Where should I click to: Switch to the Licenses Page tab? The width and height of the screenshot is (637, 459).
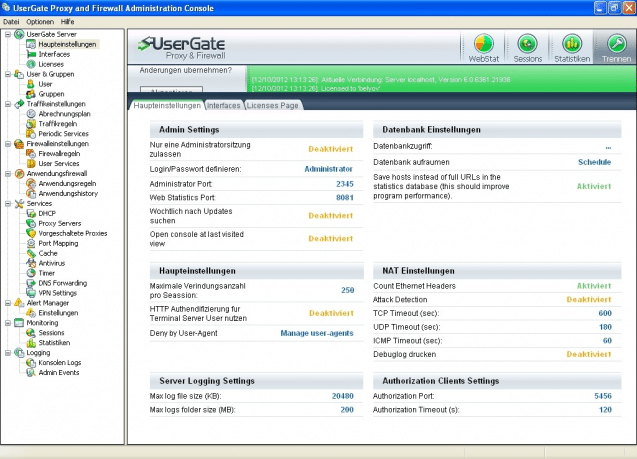pyautogui.click(x=273, y=105)
